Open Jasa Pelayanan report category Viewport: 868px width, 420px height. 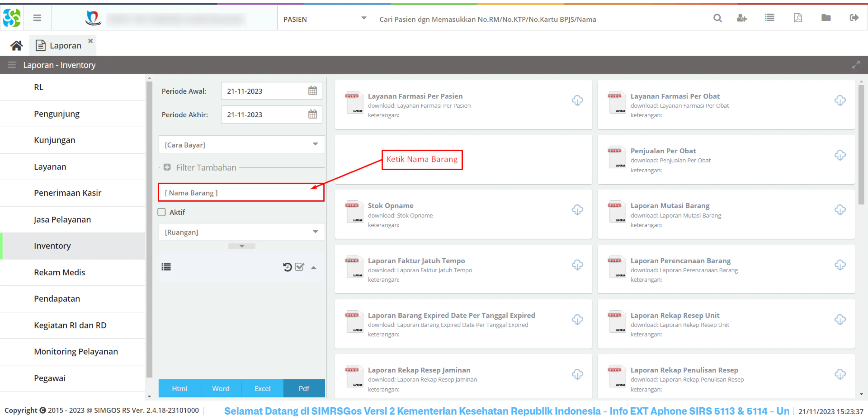(x=72, y=220)
